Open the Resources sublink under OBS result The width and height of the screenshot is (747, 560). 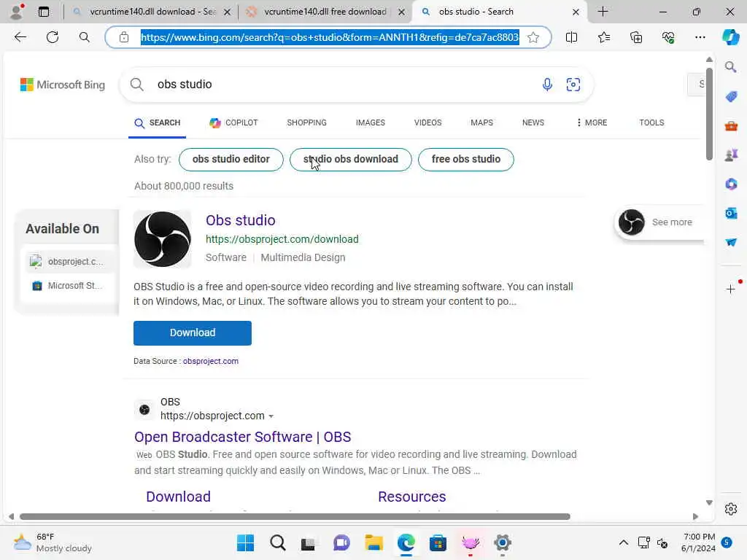[x=411, y=497]
